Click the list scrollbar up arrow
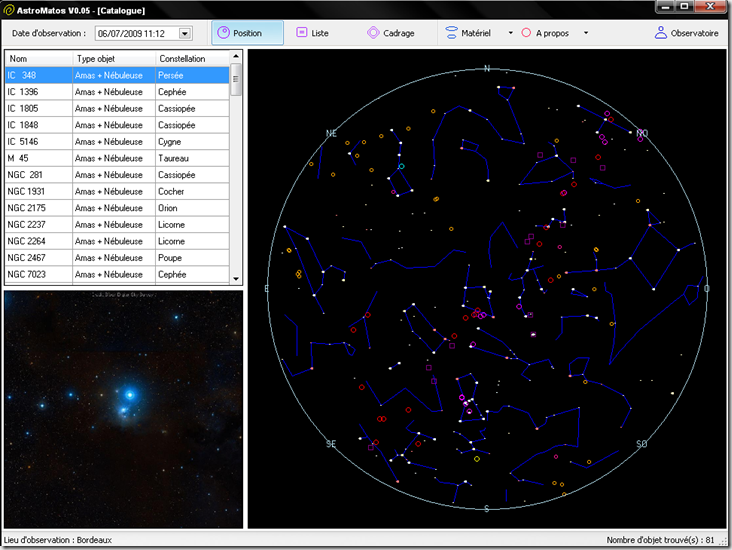The image size is (732, 550). click(236, 56)
